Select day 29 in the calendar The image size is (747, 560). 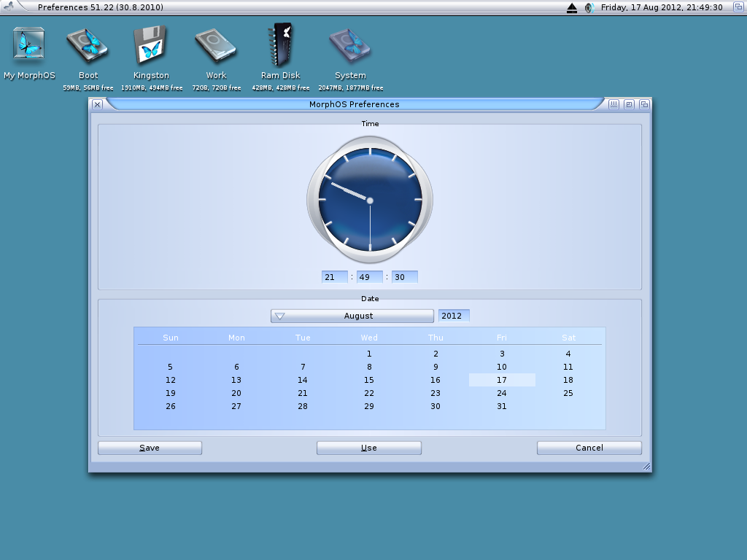[x=369, y=406]
